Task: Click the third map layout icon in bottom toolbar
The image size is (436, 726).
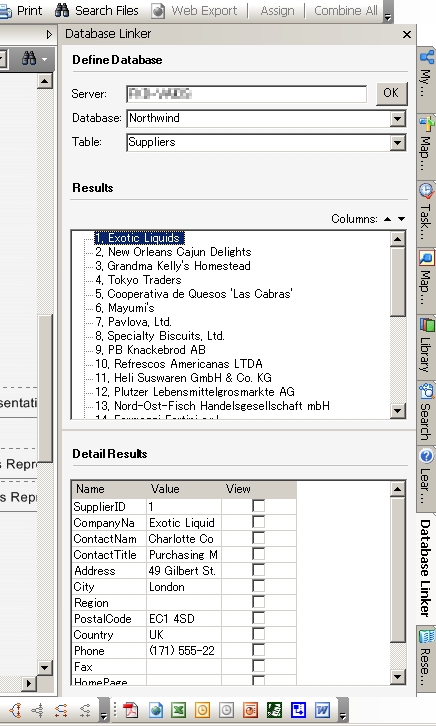Action: point(61,710)
